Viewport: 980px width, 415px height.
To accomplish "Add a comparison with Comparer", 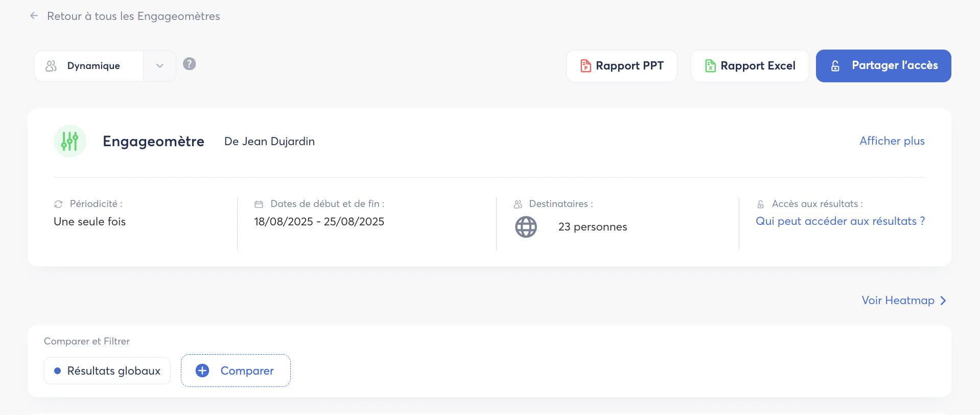I will [247, 371].
